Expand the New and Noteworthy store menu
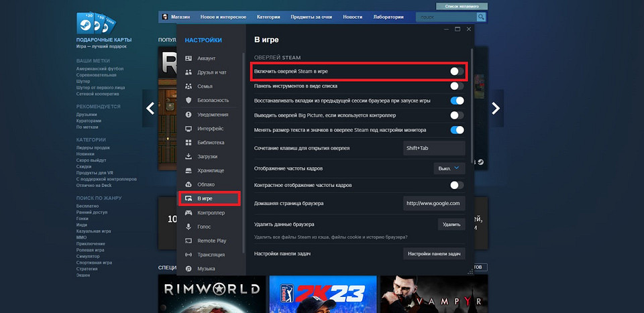This screenshot has height=313, width=644. [219, 17]
